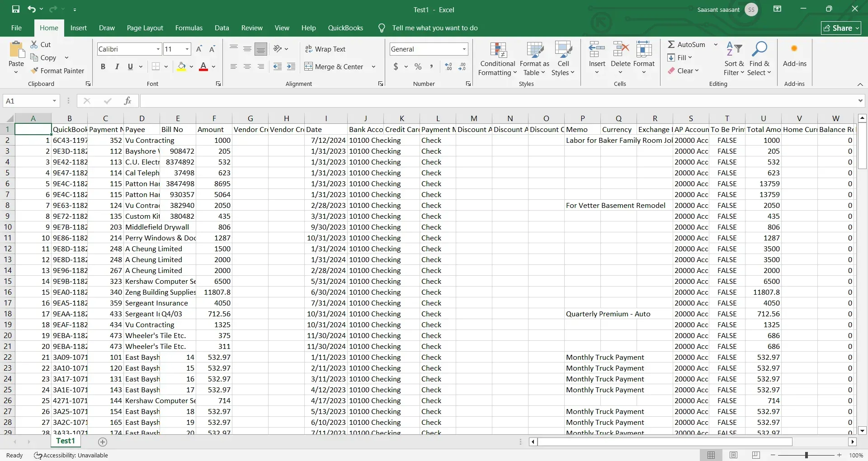Click Cut scissors icon
This screenshot has width=868, height=461.
[34, 44]
